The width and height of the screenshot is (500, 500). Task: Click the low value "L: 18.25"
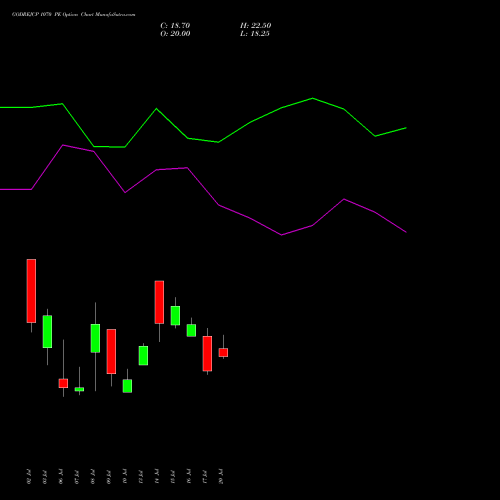(x=255, y=34)
